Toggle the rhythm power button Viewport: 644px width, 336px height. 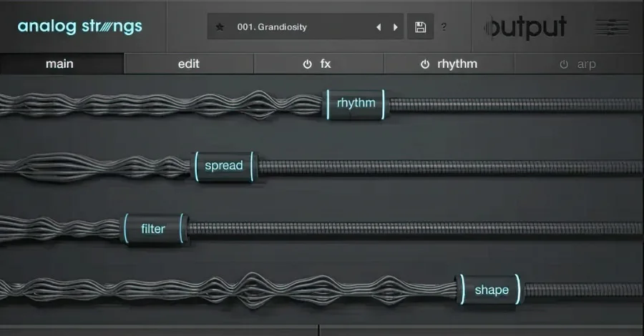point(425,64)
